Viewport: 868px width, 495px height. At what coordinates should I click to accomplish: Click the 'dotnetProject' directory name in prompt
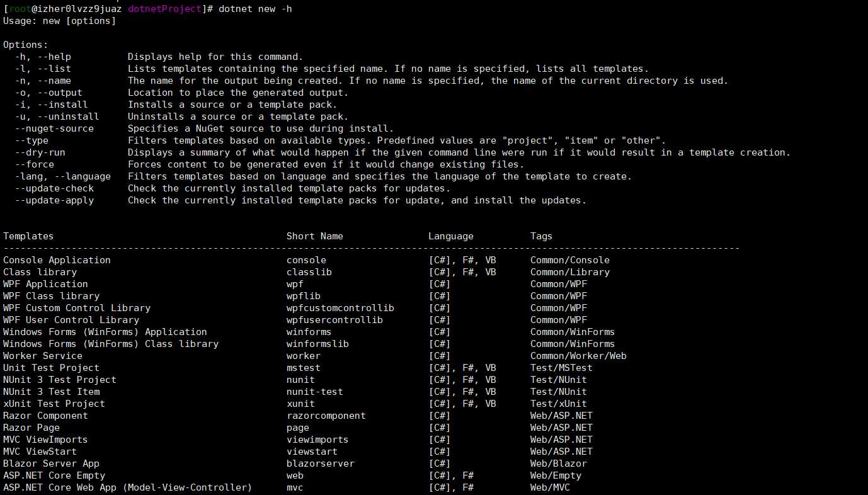coord(165,9)
